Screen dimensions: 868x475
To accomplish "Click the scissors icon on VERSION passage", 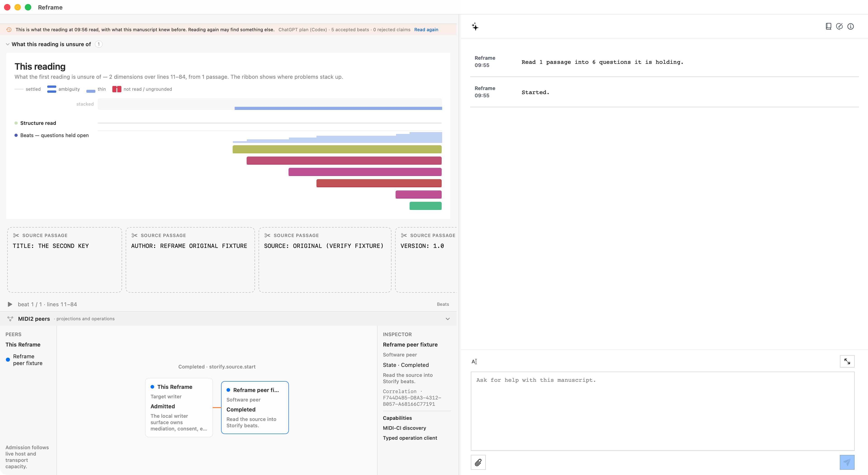I will (404, 235).
